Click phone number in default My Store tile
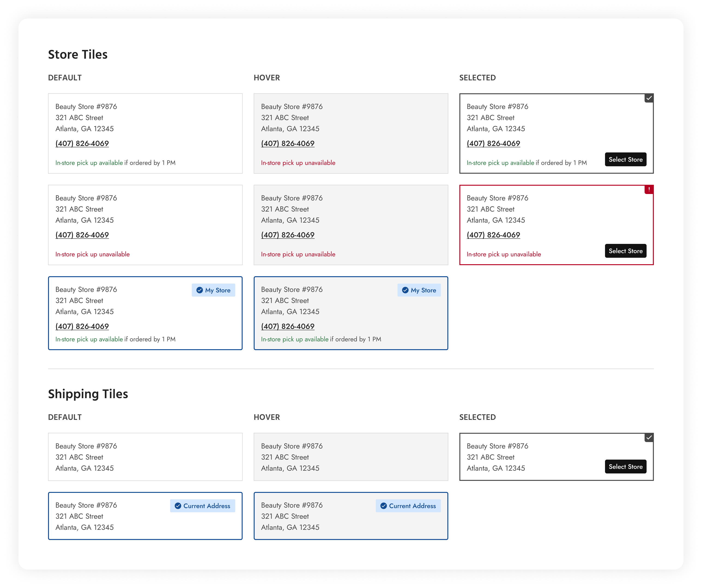702x588 pixels. point(82,326)
